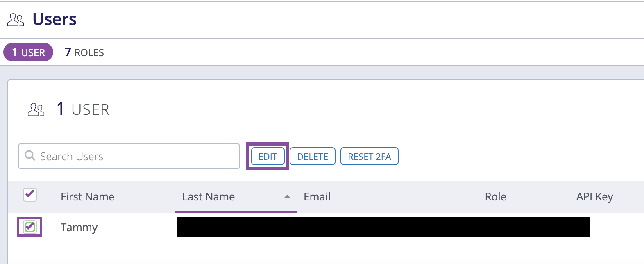The height and width of the screenshot is (264, 644).
Task: Click the EDIT button
Action: point(267,156)
